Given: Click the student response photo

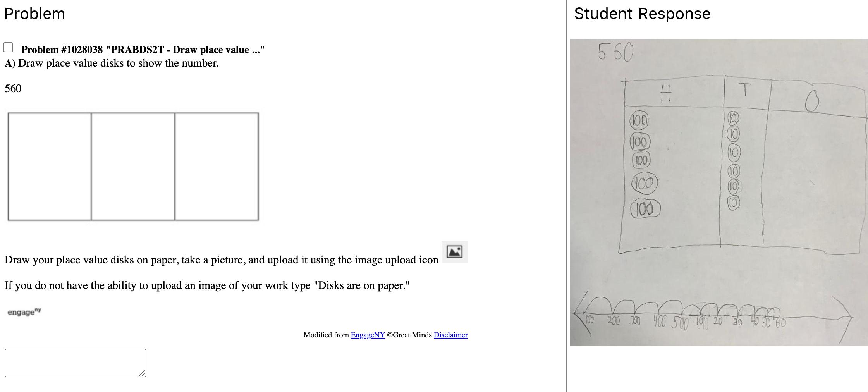Looking at the screenshot, I should point(719,192).
